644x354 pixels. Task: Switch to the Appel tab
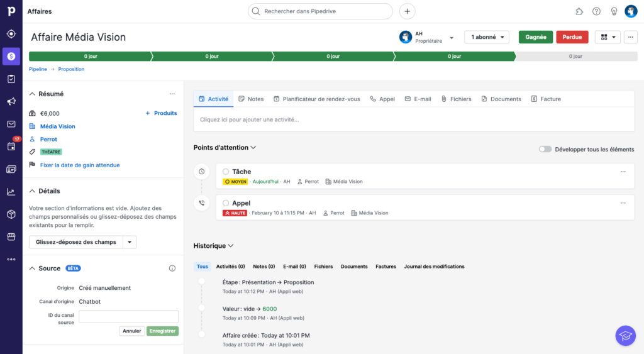pos(382,99)
